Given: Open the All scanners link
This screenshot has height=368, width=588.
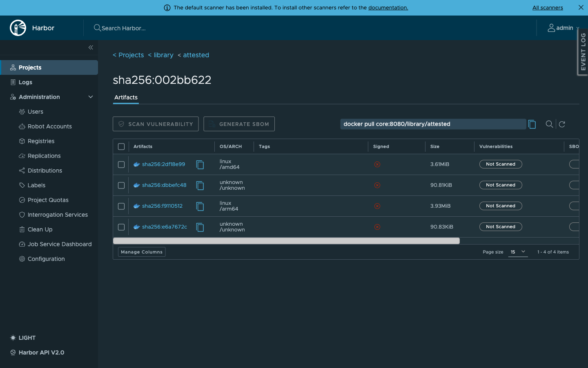Looking at the screenshot, I should 548,8.
